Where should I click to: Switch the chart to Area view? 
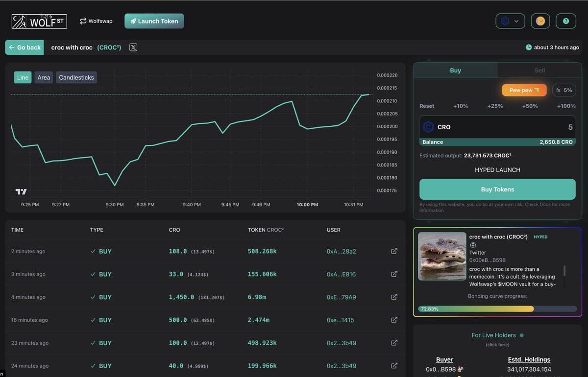pos(44,77)
